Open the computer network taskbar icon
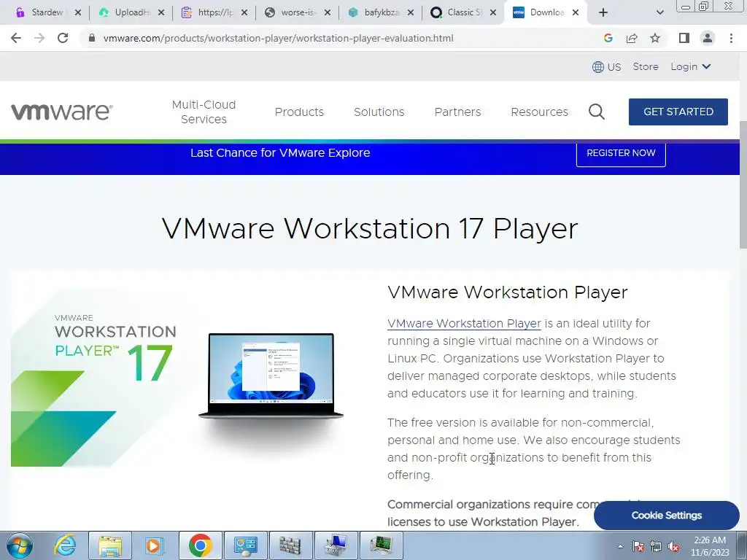This screenshot has height=560, width=747. [x=336, y=545]
